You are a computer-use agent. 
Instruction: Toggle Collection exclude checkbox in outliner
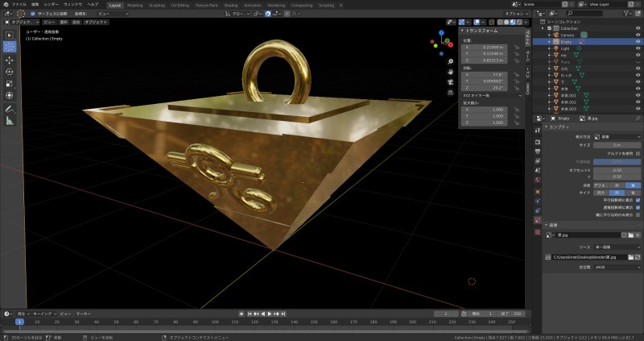tap(550, 28)
